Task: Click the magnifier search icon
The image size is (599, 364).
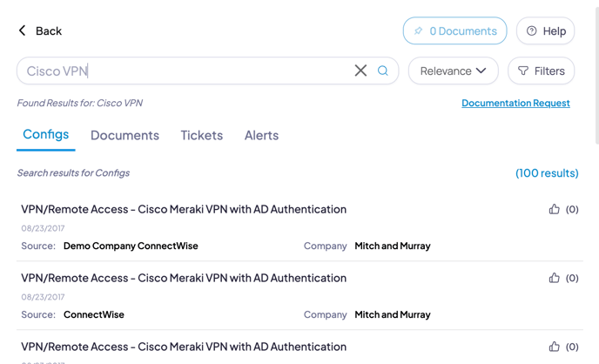Action: (383, 71)
